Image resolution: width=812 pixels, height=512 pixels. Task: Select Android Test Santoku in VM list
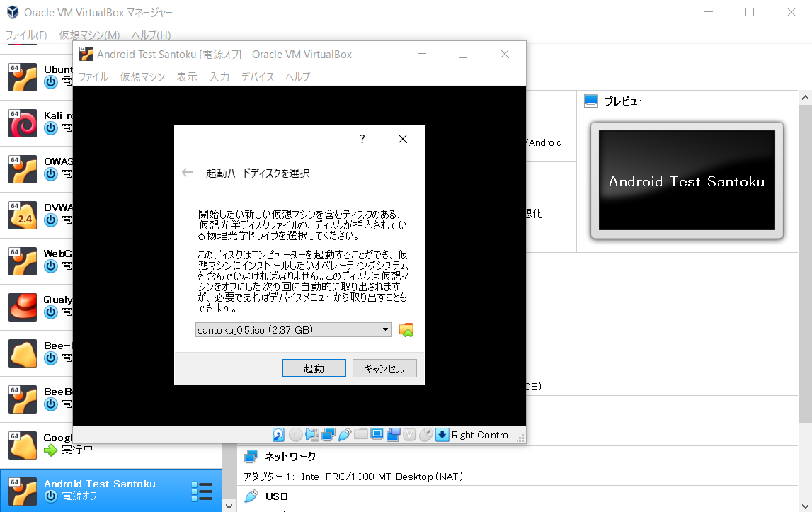(x=111, y=491)
